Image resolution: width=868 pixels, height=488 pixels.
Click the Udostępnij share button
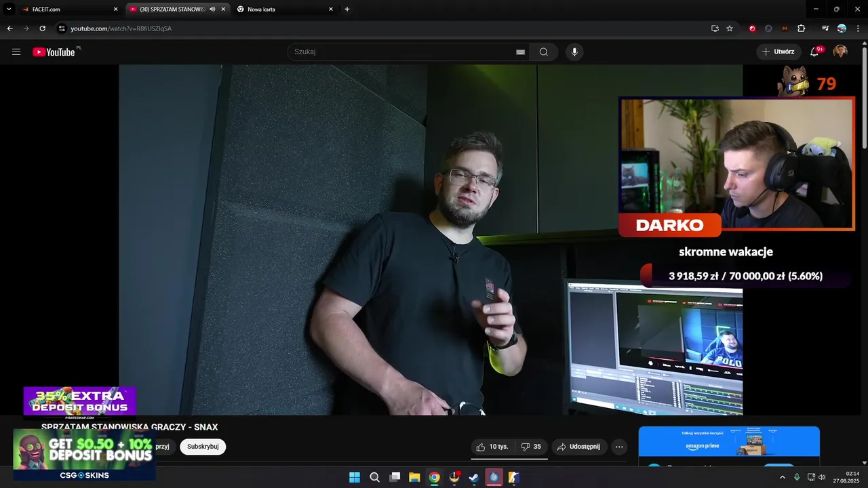[578, 447]
